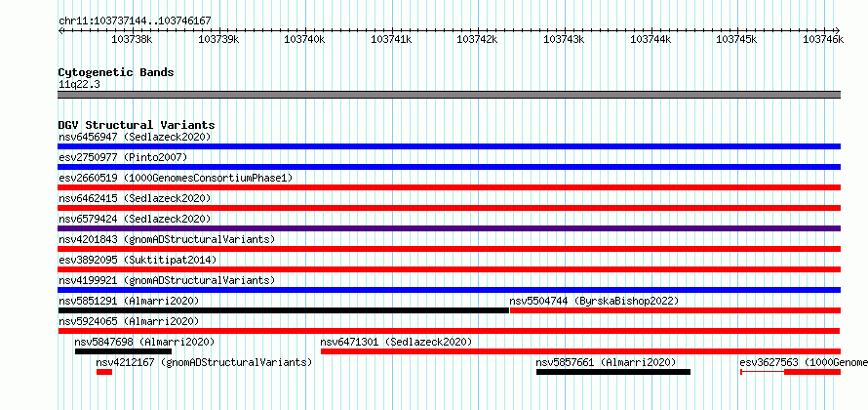Image resolution: width=868 pixels, height=410 pixels.
Task: Click the 103746k ruler tick label
Action: click(823, 39)
